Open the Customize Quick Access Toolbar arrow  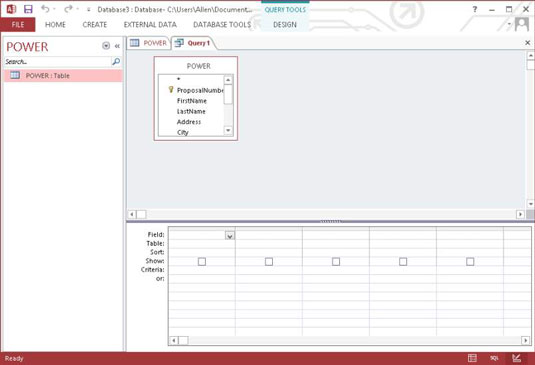coord(88,10)
